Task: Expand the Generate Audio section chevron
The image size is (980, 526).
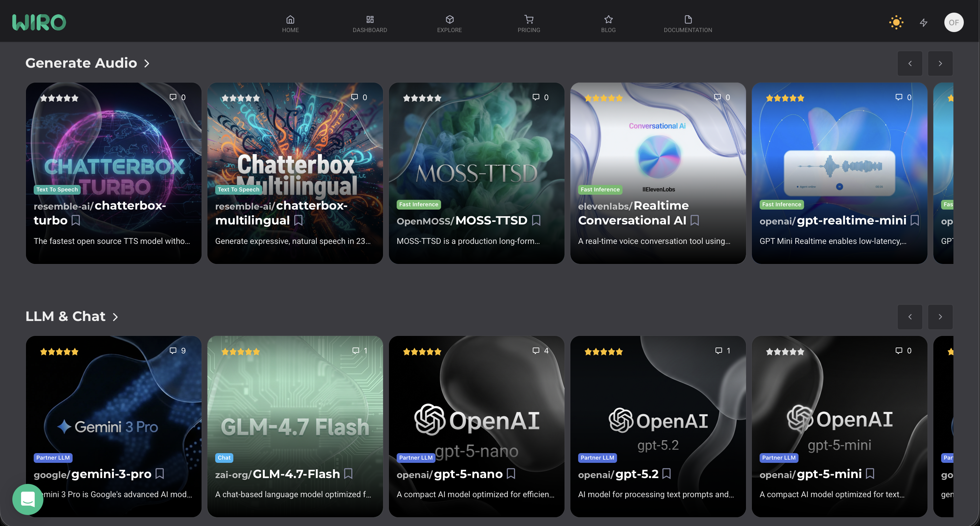Action: pyautogui.click(x=147, y=63)
